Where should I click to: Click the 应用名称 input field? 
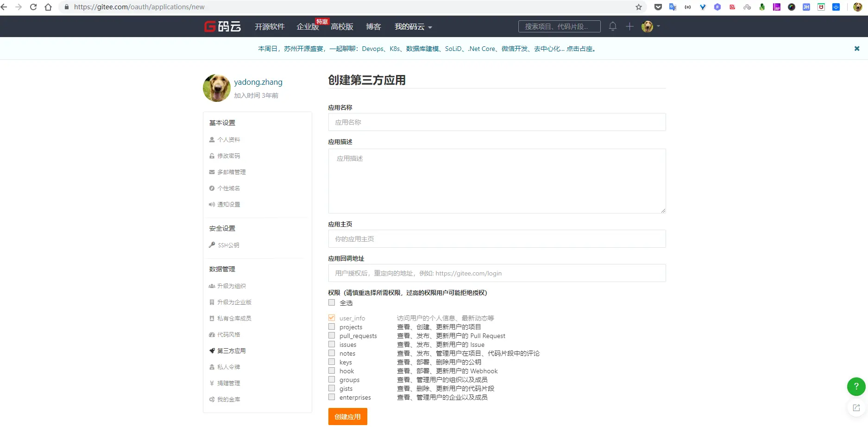point(497,122)
